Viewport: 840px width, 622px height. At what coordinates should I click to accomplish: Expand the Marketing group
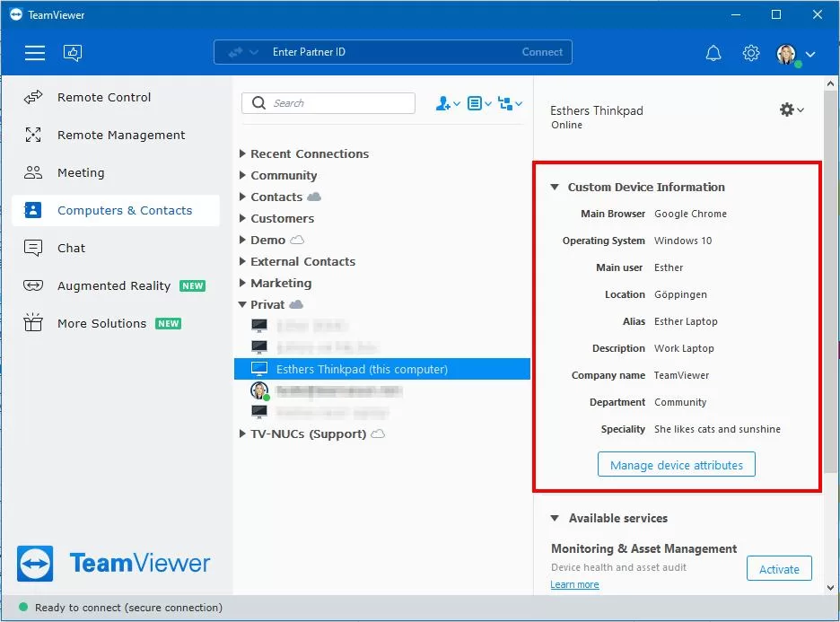280,283
